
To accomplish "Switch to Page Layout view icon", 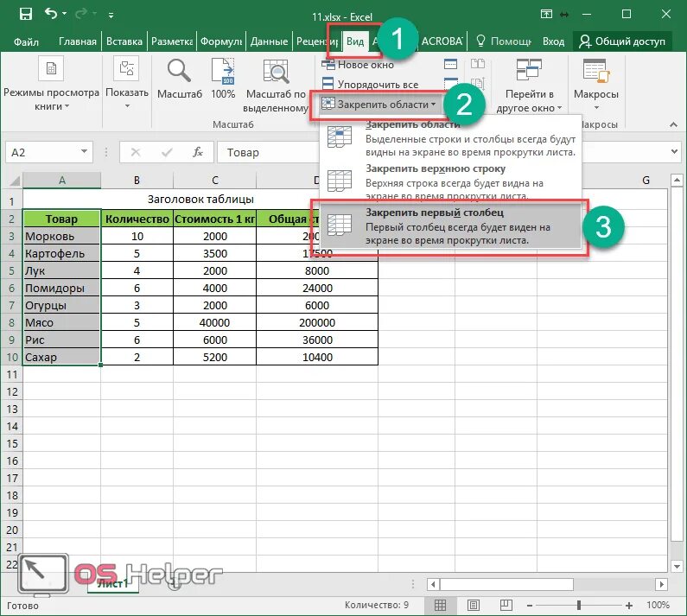I will [x=474, y=606].
